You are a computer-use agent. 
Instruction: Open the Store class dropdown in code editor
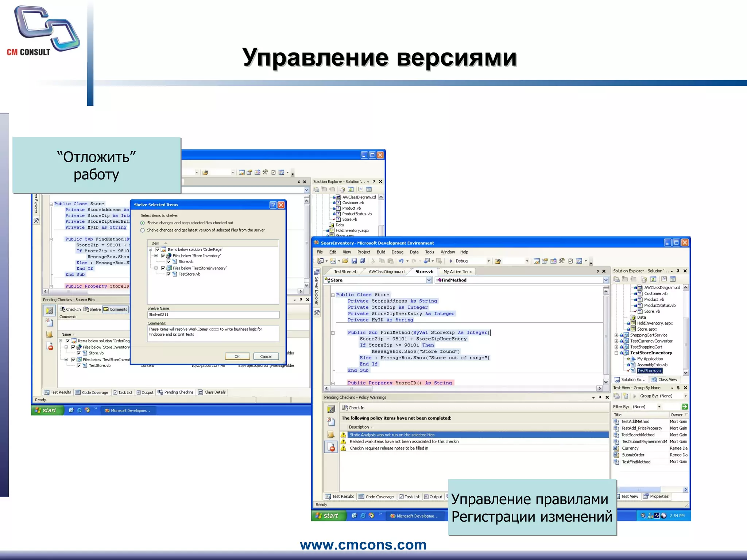coord(429,280)
